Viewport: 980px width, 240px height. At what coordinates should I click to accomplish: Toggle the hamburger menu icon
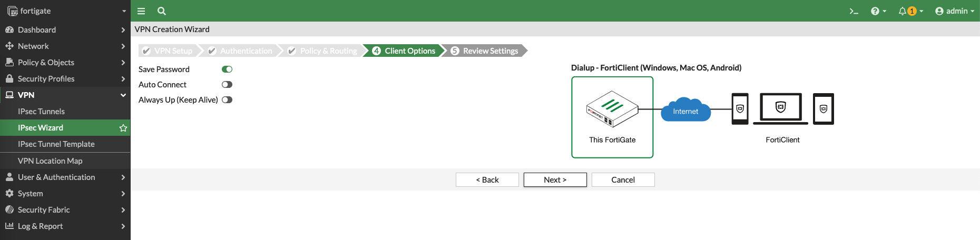pyautogui.click(x=141, y=11)
